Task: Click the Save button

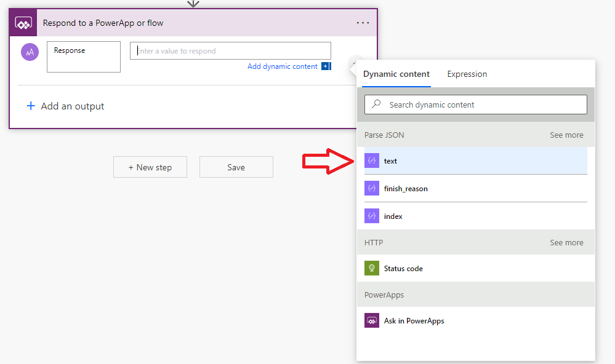Action: 236,167
